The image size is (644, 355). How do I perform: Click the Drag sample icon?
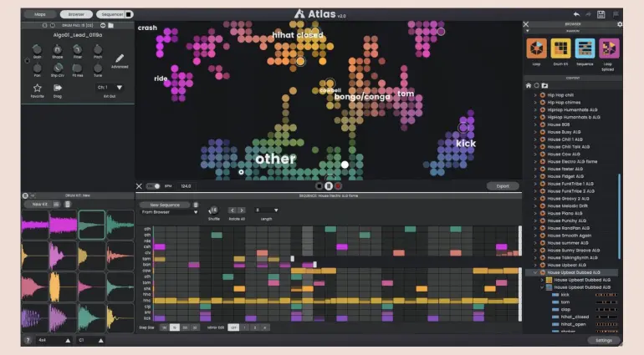tap(59, 86)
